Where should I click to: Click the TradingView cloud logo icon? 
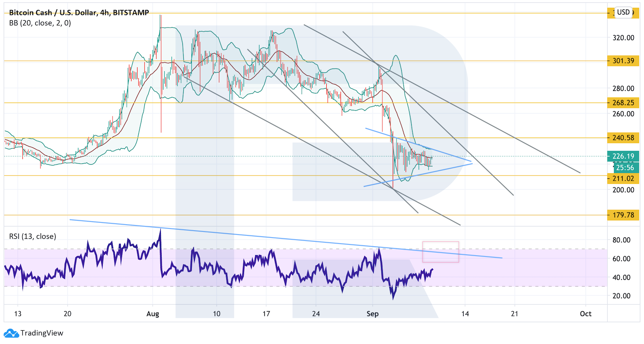coord(11,333)
